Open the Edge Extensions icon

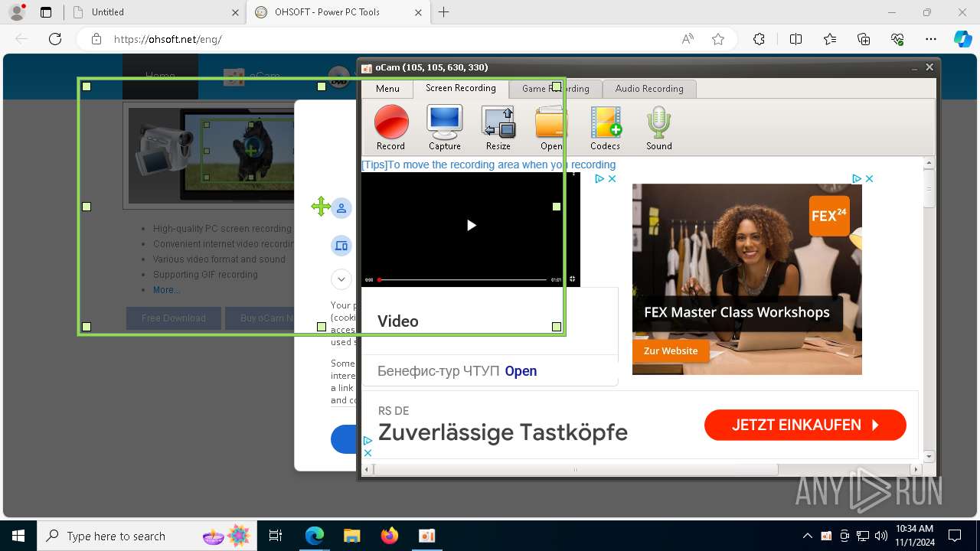759,39
